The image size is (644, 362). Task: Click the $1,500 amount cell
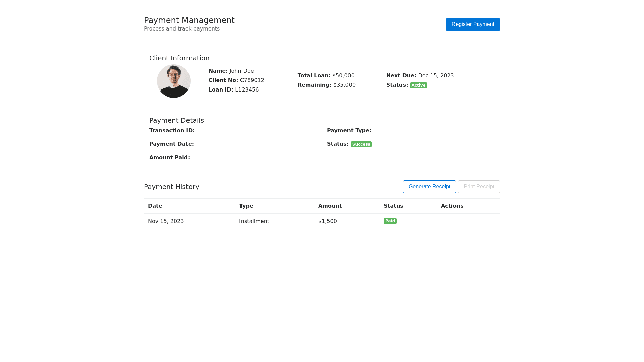click(327, 221)
